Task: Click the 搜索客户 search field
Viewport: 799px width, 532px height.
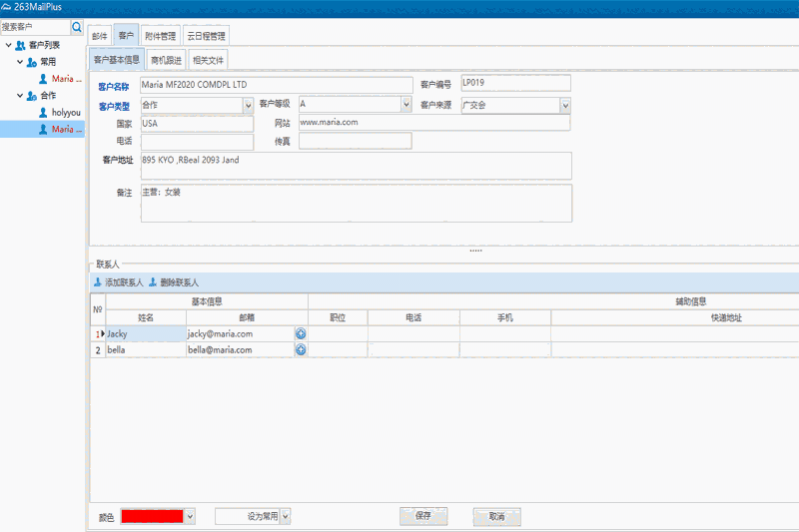Action: point(35,27)
